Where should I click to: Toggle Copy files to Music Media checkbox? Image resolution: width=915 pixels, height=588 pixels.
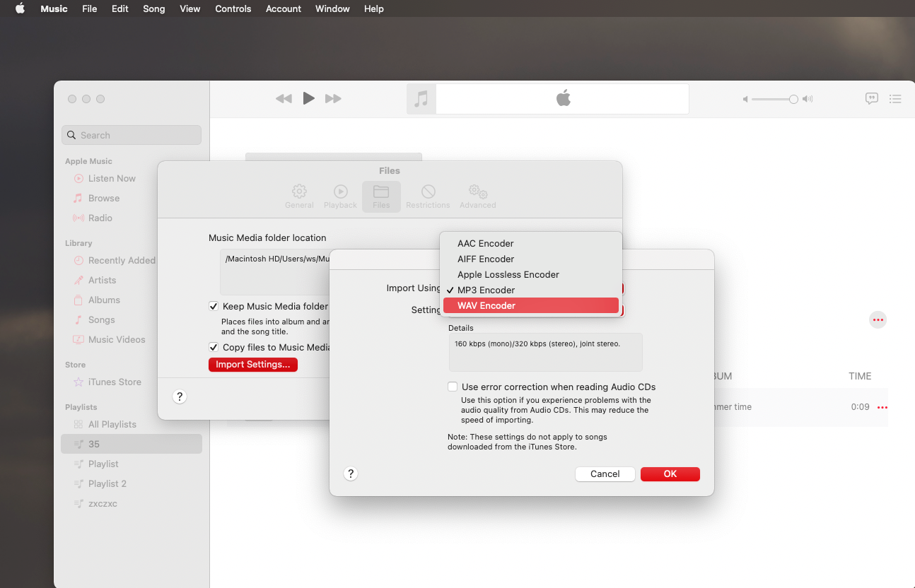[x=214, y=347]
